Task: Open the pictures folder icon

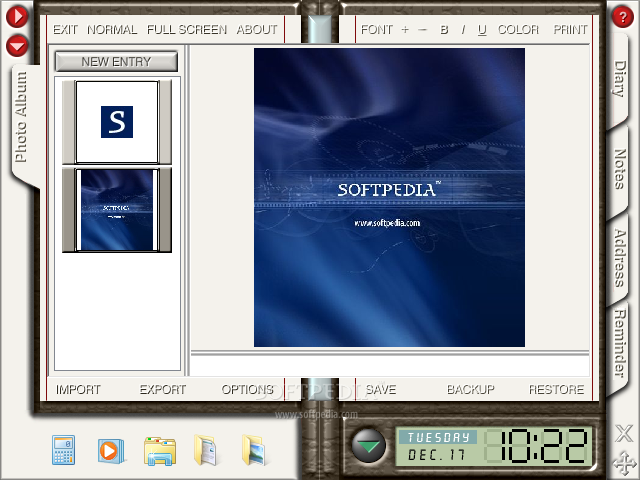Action: [253, 450]
